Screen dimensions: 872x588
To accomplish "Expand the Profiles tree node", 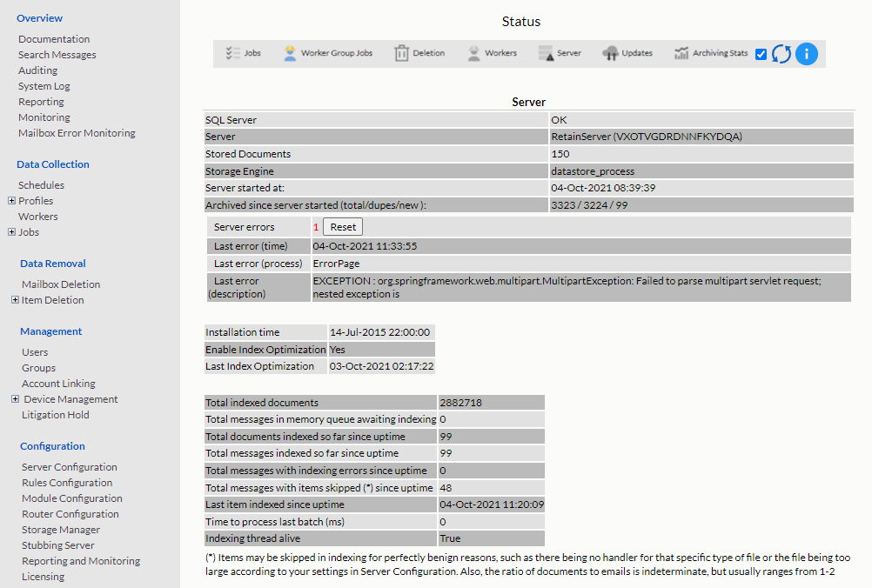I will coord(11,201).
